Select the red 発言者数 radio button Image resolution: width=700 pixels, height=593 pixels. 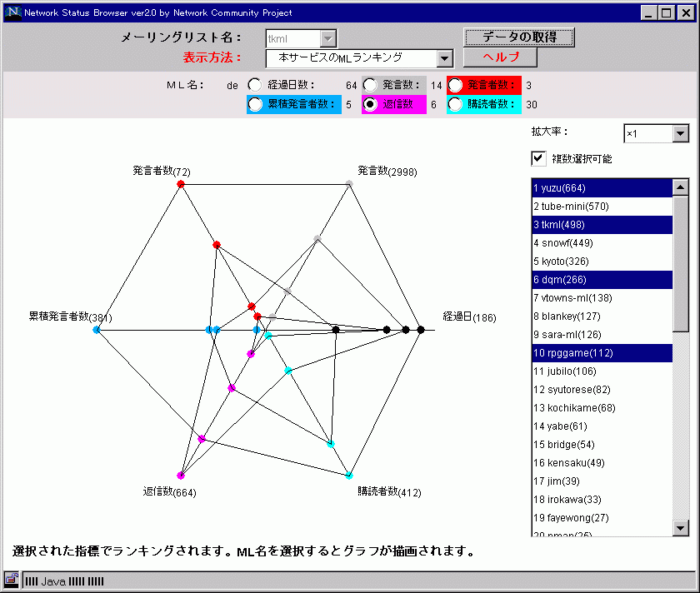pos(456,84)
